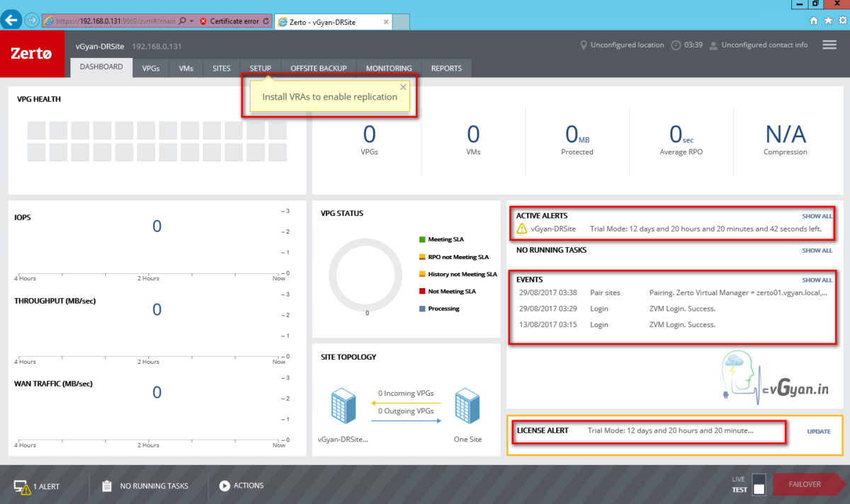Switch to the OFFSITE BACKUP tab
850x504 pixels.
(x=318, y=68)
